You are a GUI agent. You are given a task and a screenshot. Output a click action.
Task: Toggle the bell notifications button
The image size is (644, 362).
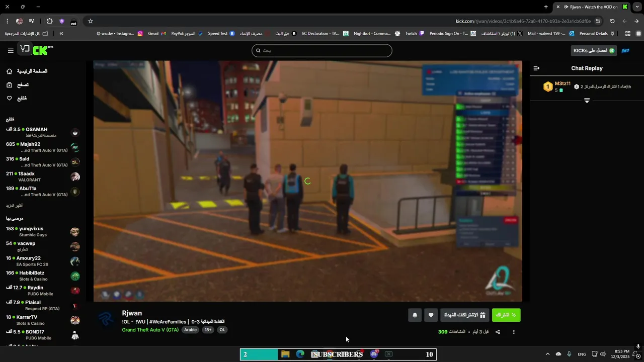[x=415, y=315]
